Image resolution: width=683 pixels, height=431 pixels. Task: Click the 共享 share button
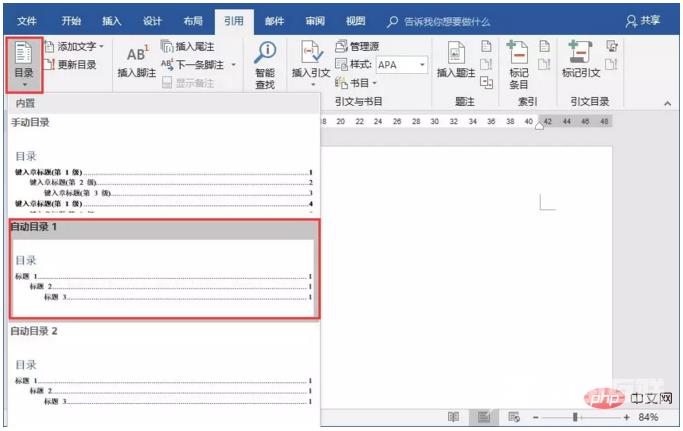pyautogui.click(x=645, y=20)
